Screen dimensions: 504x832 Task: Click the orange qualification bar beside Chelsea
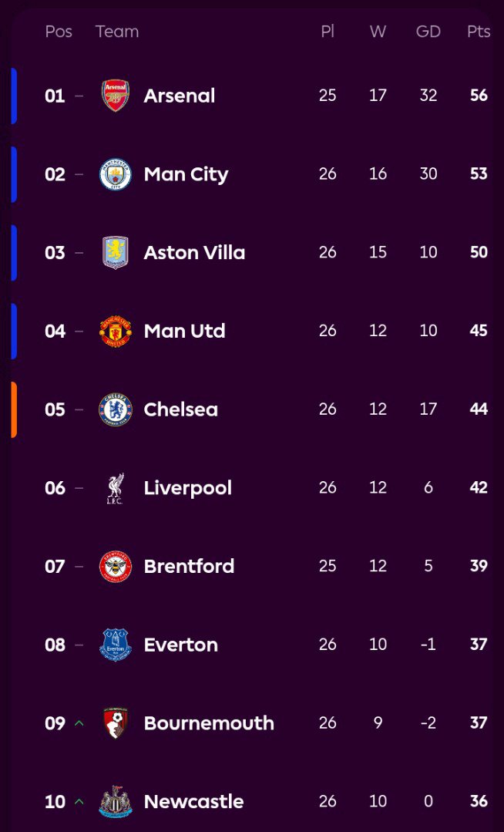click(14, 409)
